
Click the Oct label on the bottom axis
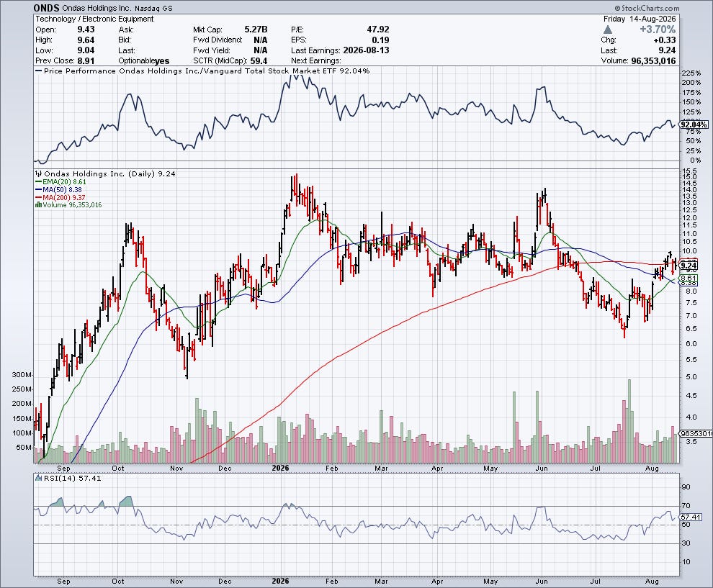(x=118, y=582)
